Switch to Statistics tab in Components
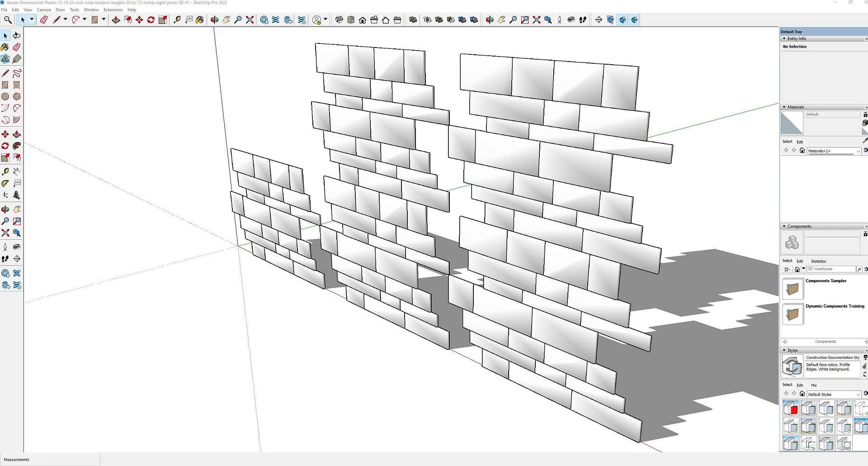The image size is (868, 466). click(x=818, y=261)
